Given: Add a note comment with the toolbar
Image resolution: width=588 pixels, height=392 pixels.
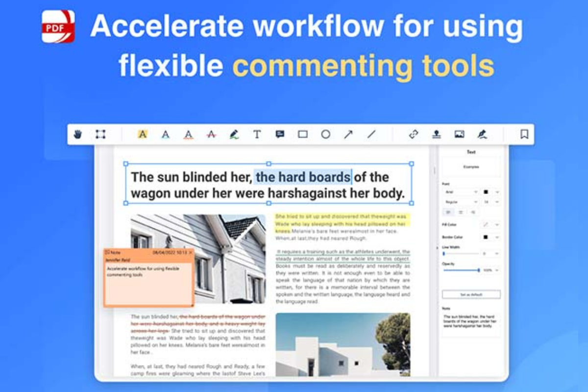Looking at the screenshot, I should click(280, 134).
